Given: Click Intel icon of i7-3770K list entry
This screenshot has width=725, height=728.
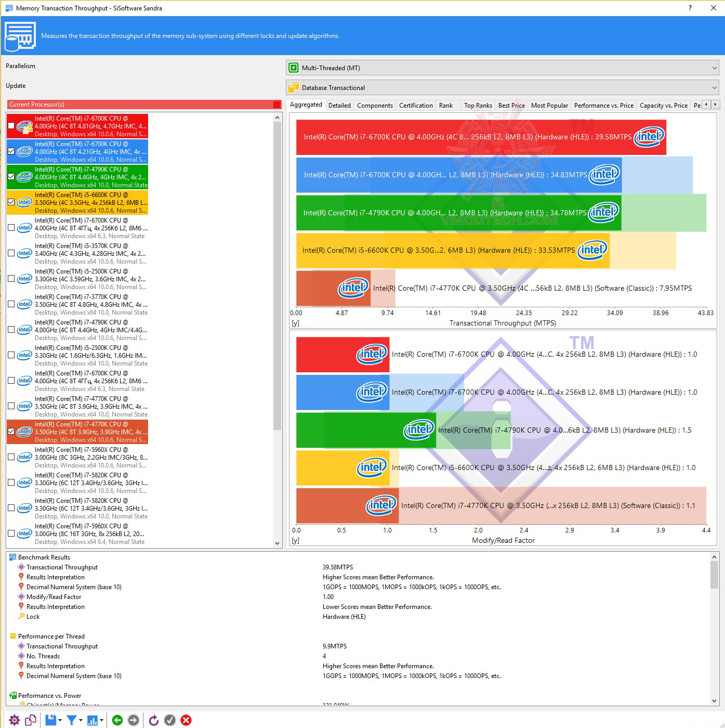Looking at the screenshot, I should pos(24,304).
